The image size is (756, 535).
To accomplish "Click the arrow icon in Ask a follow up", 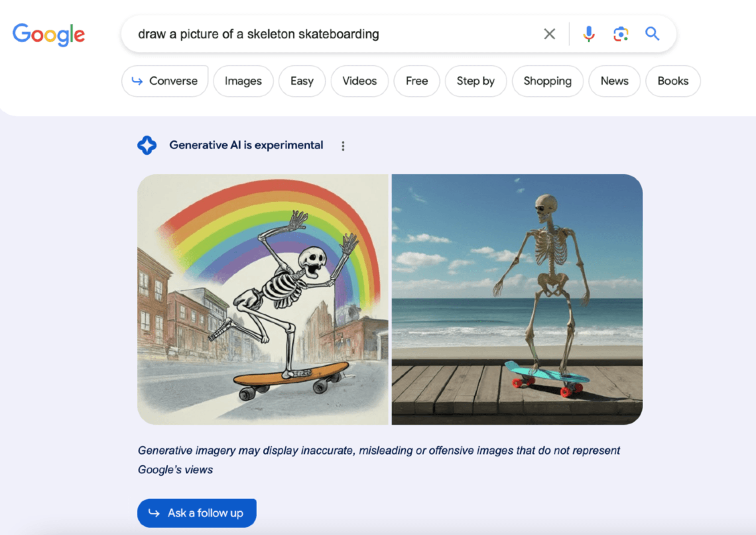I will tap(154, 512).
